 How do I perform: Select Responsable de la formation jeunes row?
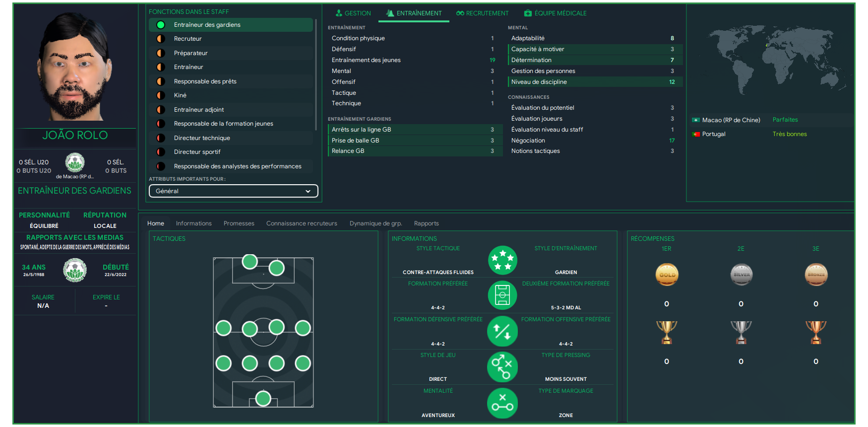231,124
